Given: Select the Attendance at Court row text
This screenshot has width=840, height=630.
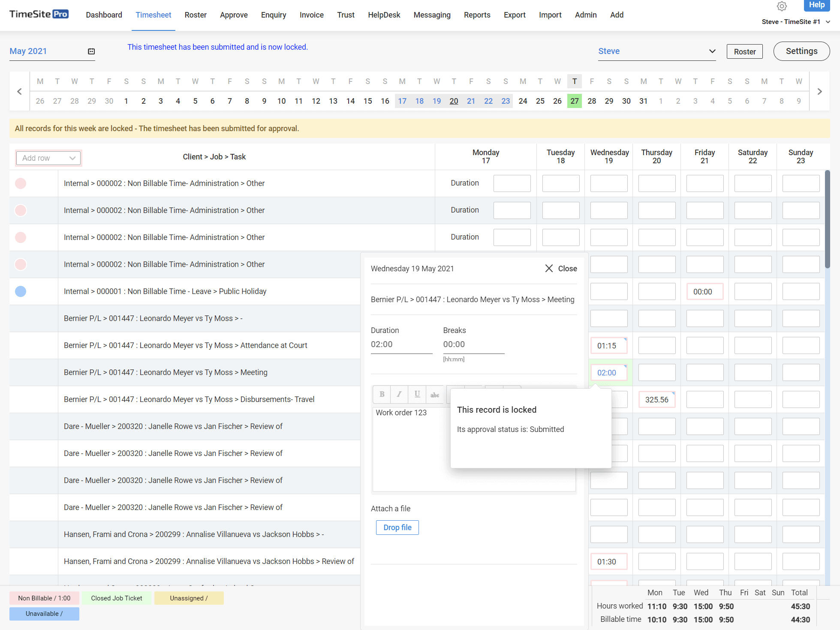Looking at the screenshot, I should 186,345.
